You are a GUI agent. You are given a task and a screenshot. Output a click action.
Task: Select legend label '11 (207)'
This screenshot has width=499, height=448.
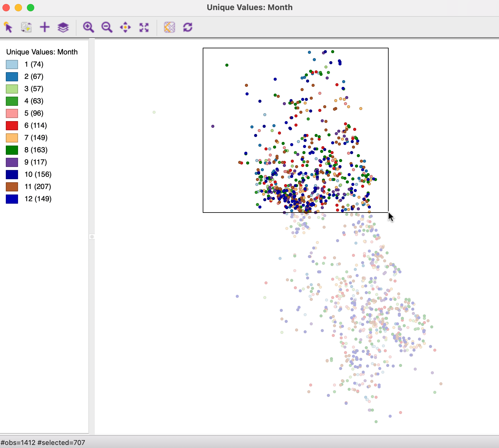[x=38, y=187]
